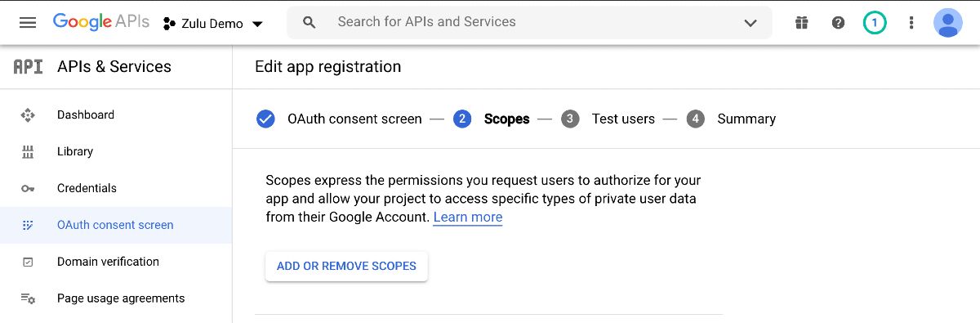This screenshot has height=323, width=980.
Task: Click the gift free trial icon
Action: coord(801,23)
